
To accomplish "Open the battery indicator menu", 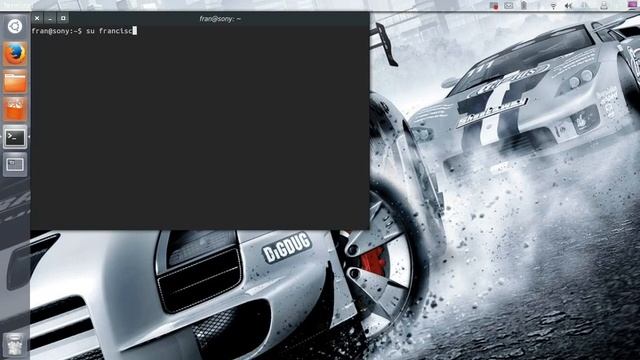I will tap(524, 5).
